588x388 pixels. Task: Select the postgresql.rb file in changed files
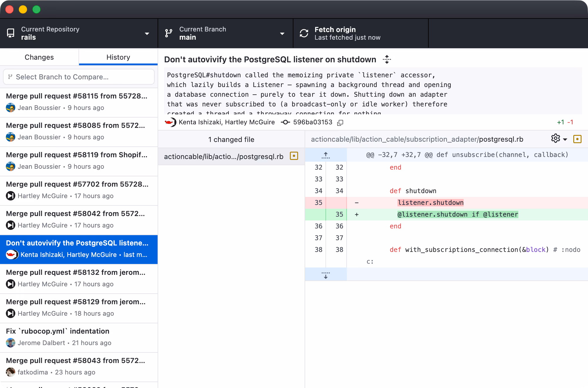(x=231, y=156)
